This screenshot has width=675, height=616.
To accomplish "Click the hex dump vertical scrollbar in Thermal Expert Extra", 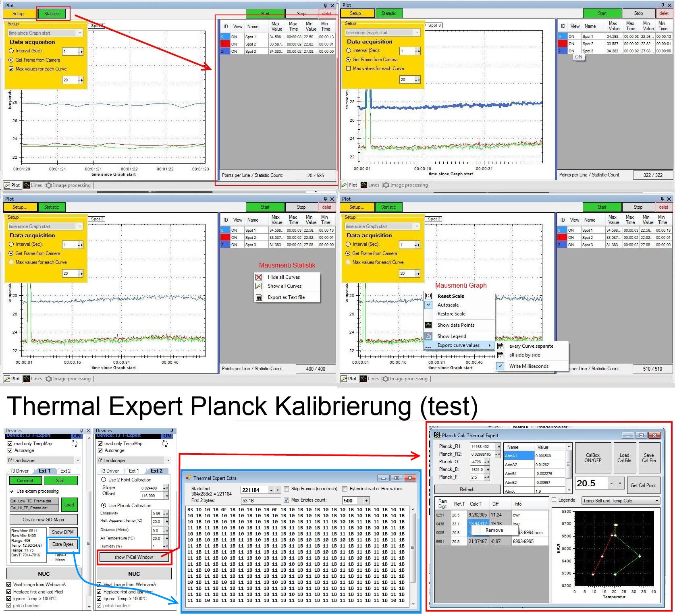I will (412, 556).
